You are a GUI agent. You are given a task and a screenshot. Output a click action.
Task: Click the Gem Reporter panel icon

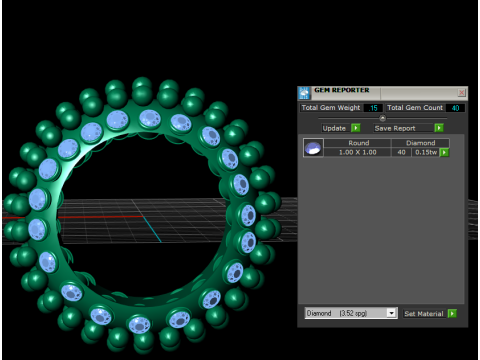point(304,93)
